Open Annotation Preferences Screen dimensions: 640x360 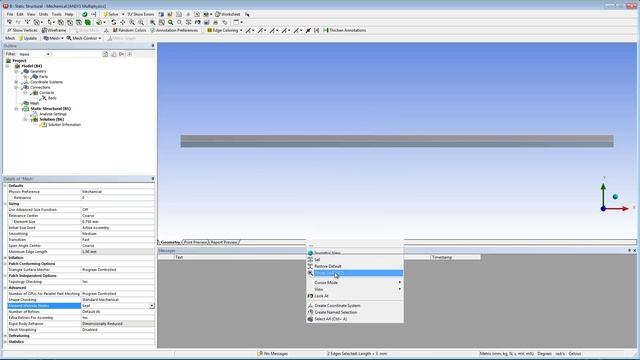click(174, 30)
